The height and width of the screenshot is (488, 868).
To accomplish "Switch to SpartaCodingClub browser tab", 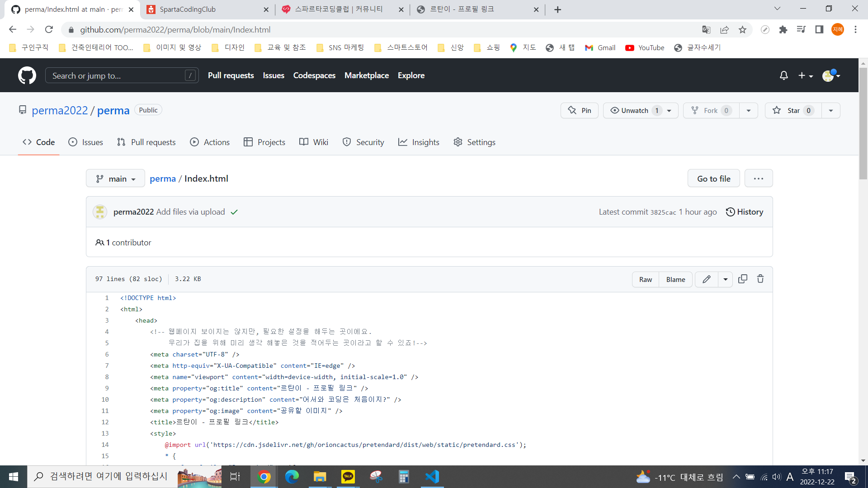I will click(x=208, y=9).
